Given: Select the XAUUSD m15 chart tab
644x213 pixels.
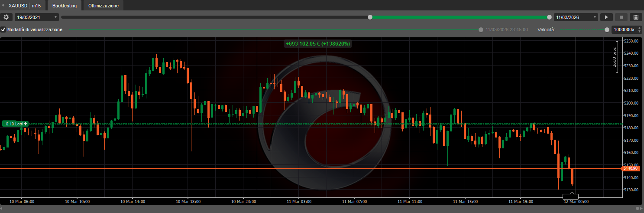Looking at the screenshot, I should pos(24,6).
